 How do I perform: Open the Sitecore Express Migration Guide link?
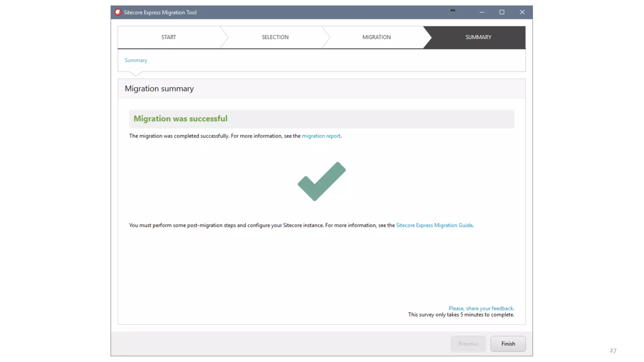[x=434, y=225]
